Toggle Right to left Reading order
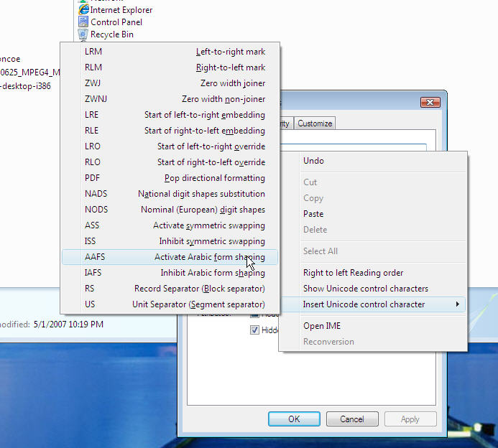 (373, 273)
